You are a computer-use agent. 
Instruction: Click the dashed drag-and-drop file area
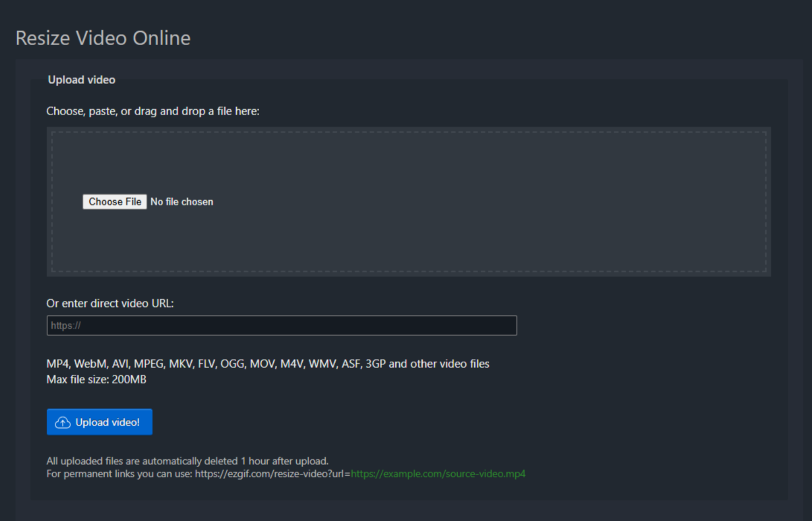tap(409, 202)
